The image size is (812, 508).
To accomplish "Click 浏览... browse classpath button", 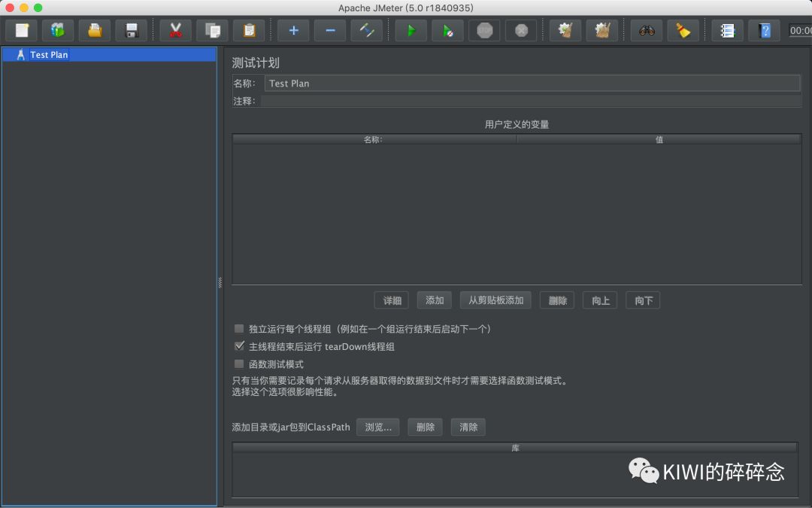I will (x=378, y=427).
